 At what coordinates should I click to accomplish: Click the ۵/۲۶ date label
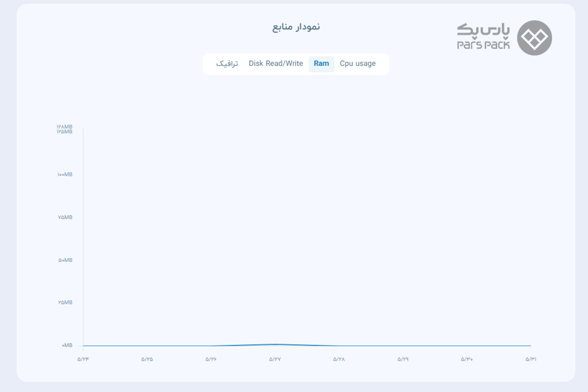click(211, 359)
